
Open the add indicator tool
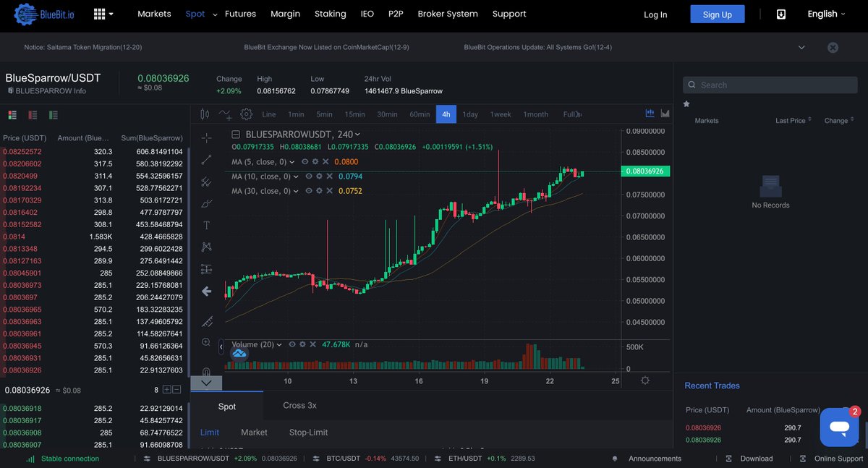(x=225, y=114)
